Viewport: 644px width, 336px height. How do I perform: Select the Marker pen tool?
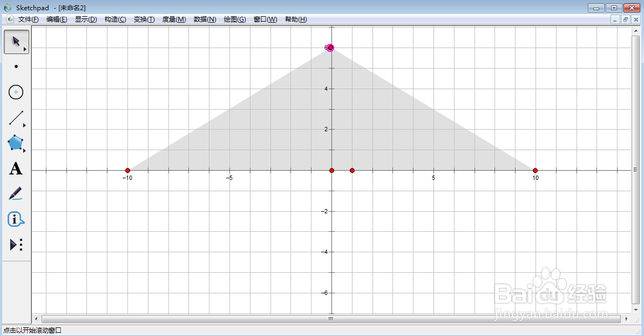point(16,193)
